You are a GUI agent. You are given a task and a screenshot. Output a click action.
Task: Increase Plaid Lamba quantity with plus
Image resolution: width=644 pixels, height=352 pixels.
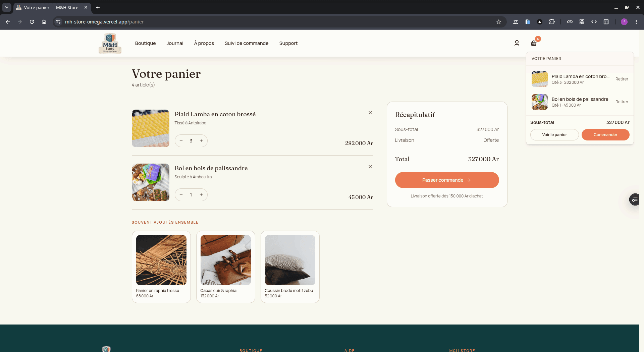201,141
